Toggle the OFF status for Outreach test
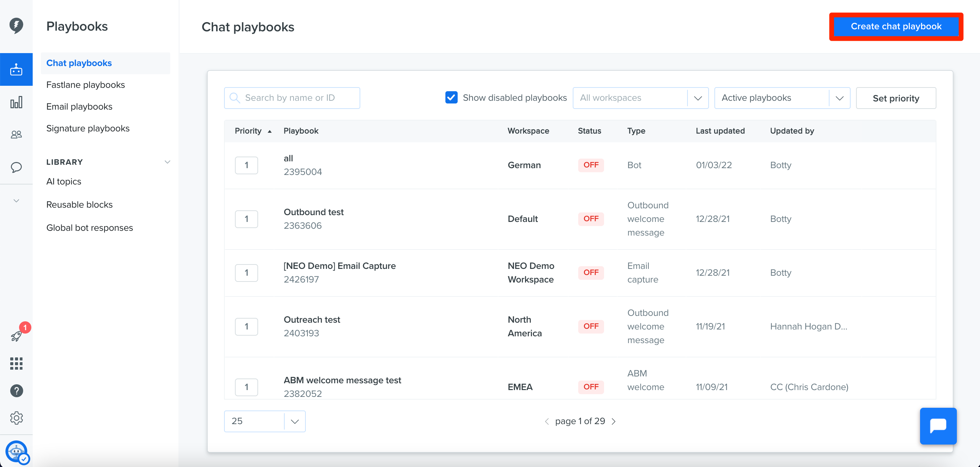 pyautogui.click(x=591, y=326)
